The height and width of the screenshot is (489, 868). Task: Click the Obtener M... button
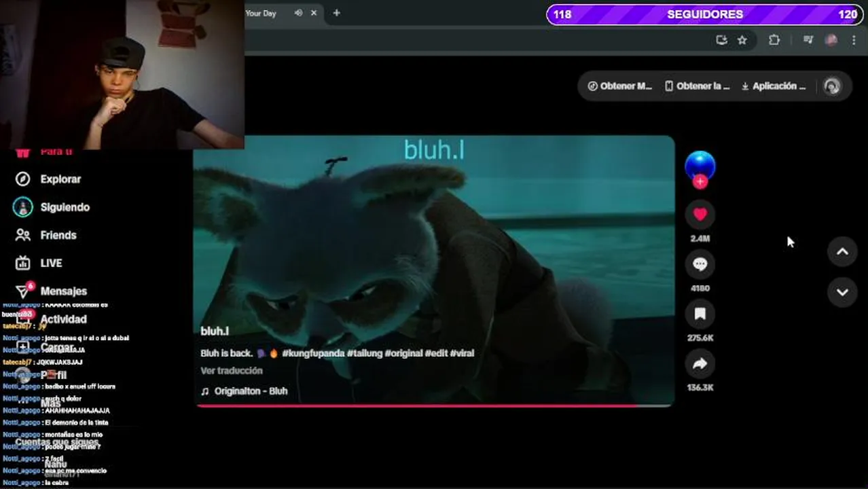coord(619,86)
